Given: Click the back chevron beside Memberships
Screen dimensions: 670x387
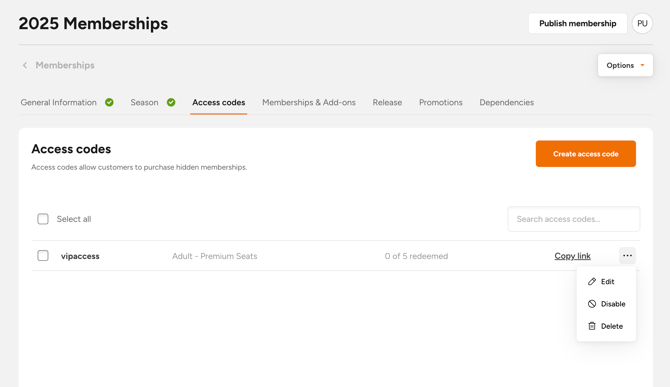Looking at the screenshot, I should pos(25,65).
